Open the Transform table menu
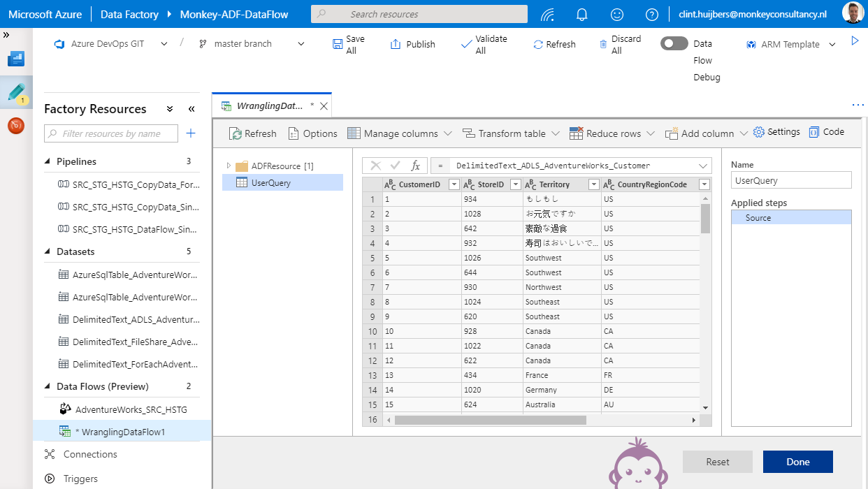868x489 pixels. tap(511, 133)
